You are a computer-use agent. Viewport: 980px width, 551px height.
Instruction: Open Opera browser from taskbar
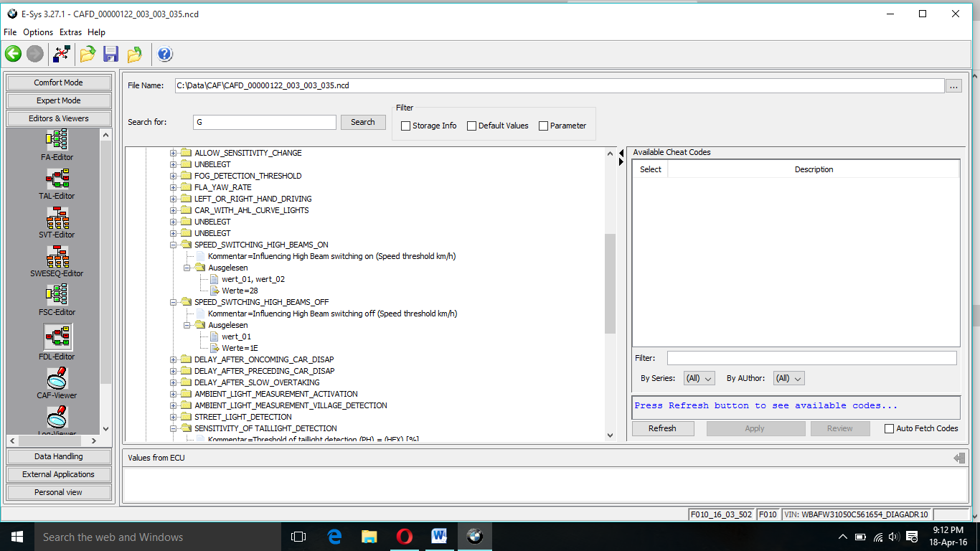click(x=404, y=537)
